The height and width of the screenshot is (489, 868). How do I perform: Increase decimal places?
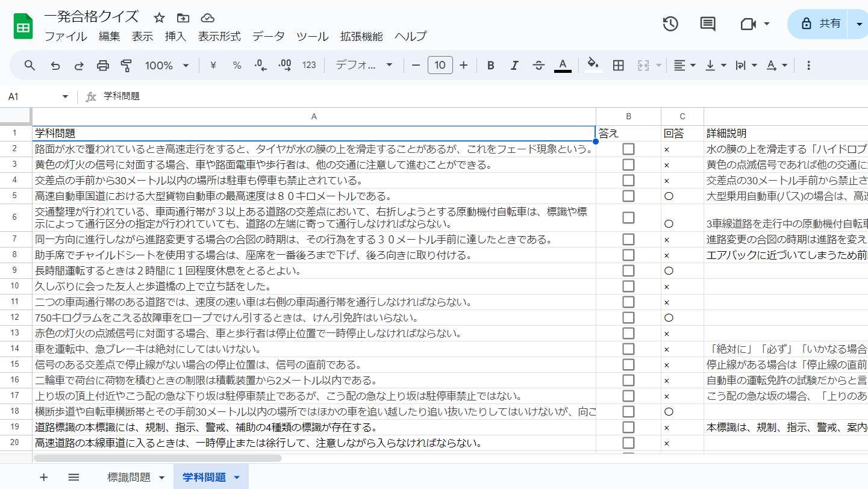pos(285,65)
